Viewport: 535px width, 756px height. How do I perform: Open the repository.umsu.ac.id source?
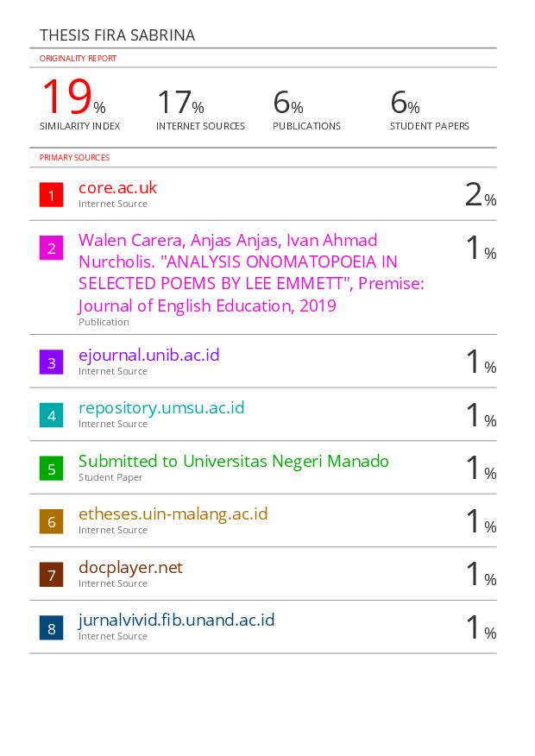[x=161, y=408]
